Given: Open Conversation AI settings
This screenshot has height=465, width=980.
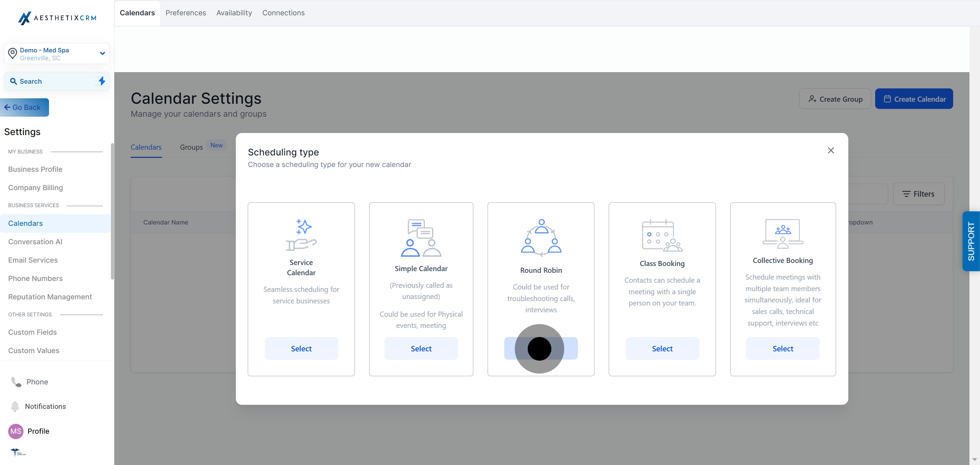Looking at the screenshot, I should click(x=35, y=242).
